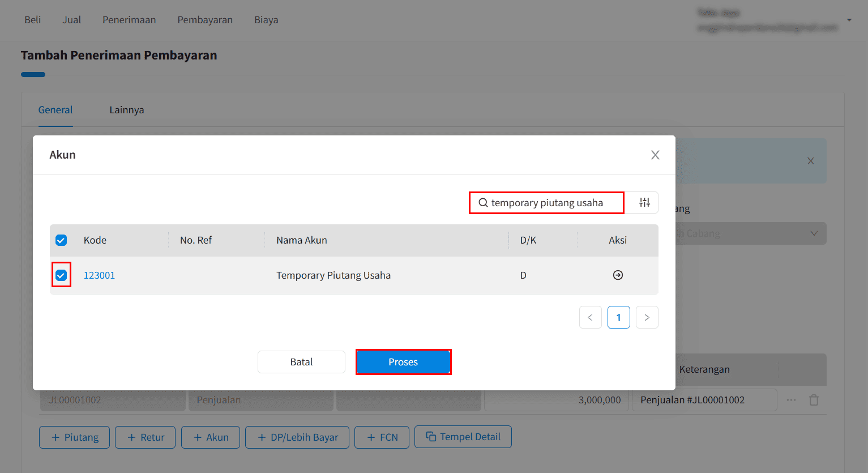868x473 pixels.
Task: Click the trash icon on the JL00001002 row
Action: click(x=814, y=400)
